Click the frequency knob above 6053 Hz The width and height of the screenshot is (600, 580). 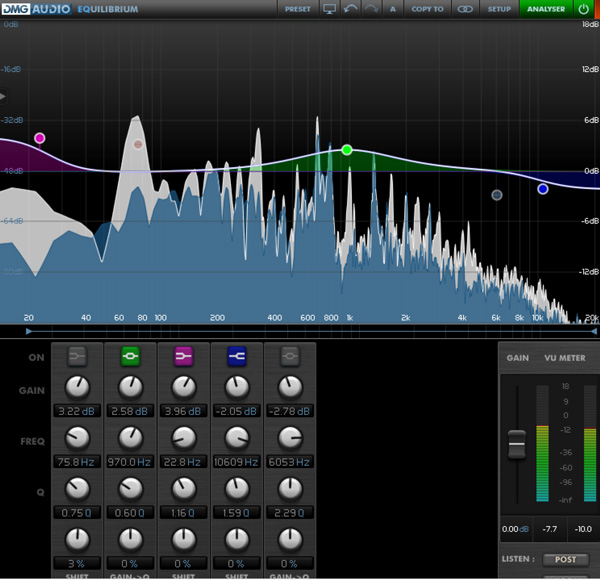click(290, 438)
